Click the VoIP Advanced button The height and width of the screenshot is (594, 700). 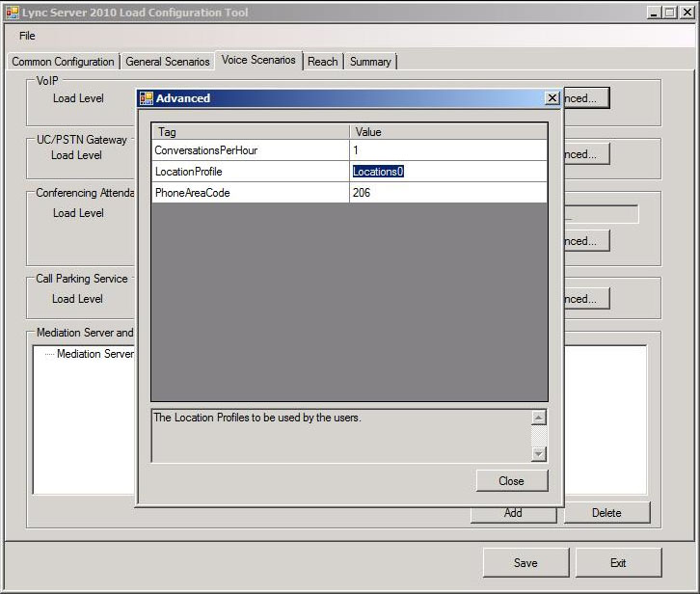point(586,98)
